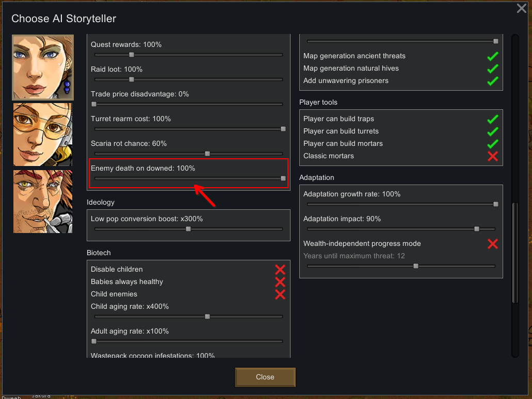Select the first storyteller portrait with earring
The image size is (532, 399).
click(43, 67)
